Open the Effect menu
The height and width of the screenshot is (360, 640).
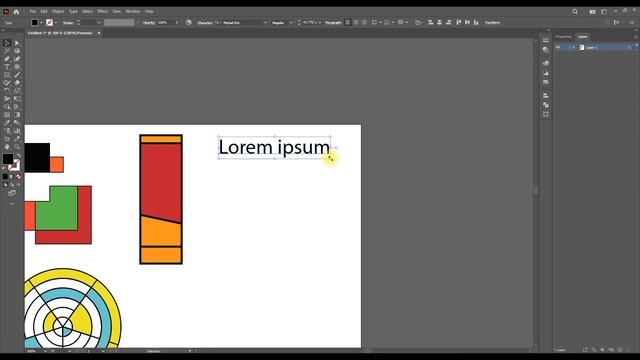tap(102, 11)
